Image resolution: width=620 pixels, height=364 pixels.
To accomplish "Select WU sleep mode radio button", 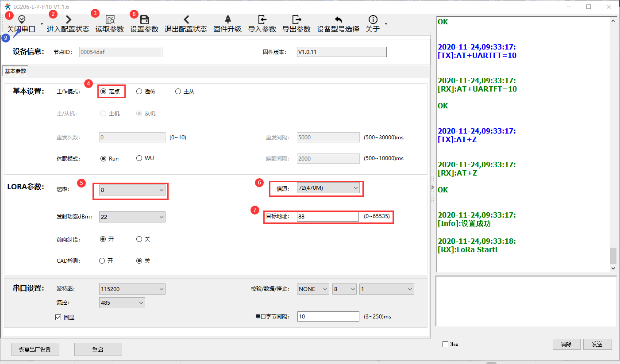I will point(139,158).
